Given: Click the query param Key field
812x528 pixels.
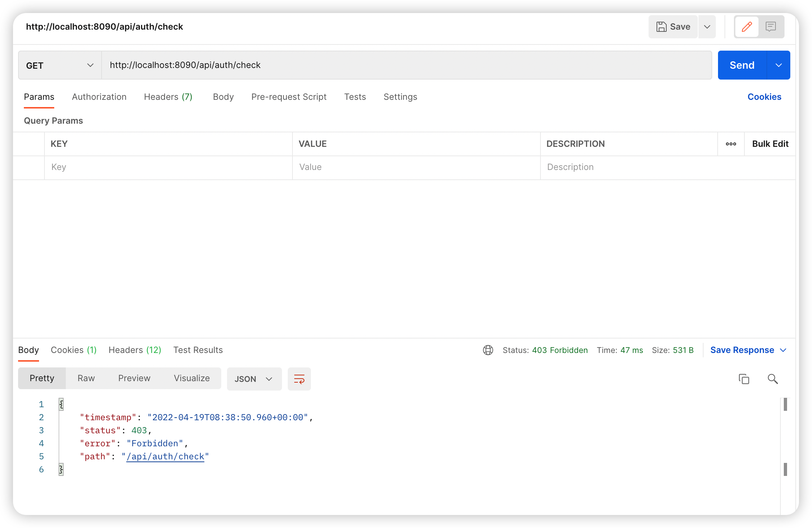Looking at the screenshot, I should pos(168,167).
